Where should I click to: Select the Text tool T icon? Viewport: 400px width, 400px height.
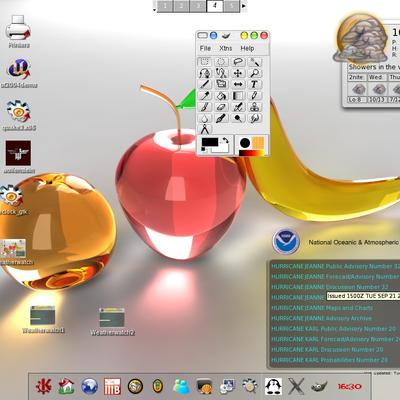tap(255, 85)
